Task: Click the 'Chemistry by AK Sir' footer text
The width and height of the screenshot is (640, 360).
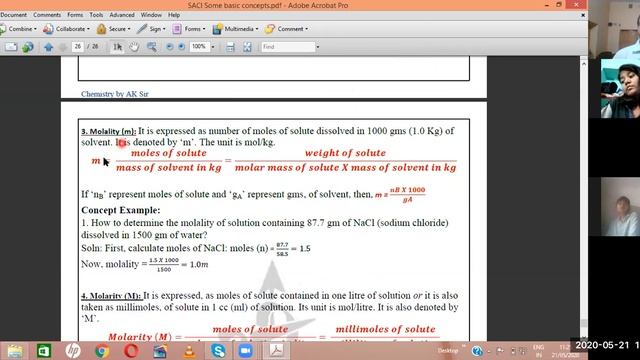Action: point(115,94)
